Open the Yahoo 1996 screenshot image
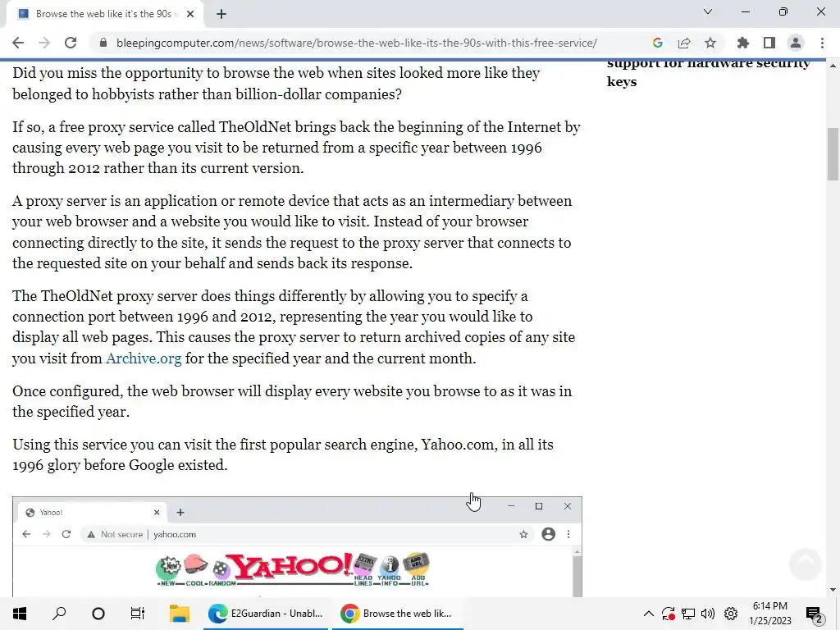Image resolution: width=840 pixels, height=630 pixels. (x=297, y=546)
